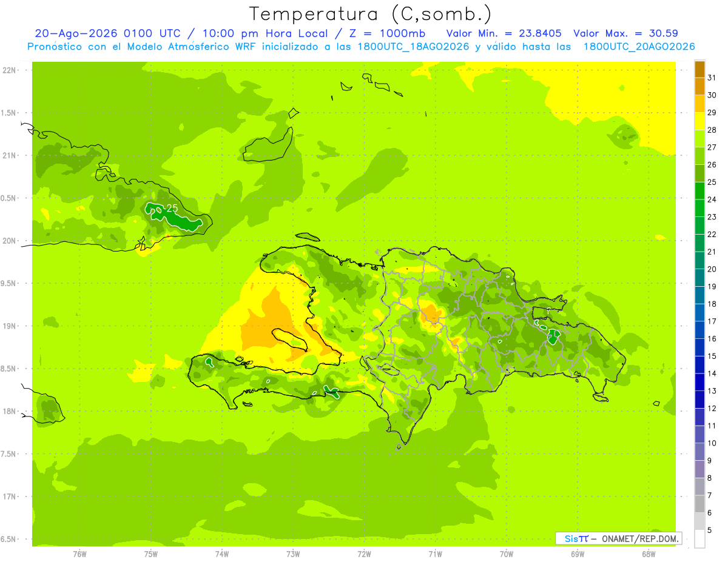728x562 pixels.
Task: Click the '73W' longitude label
Action: pyautogui.click(x=293, y=554)
